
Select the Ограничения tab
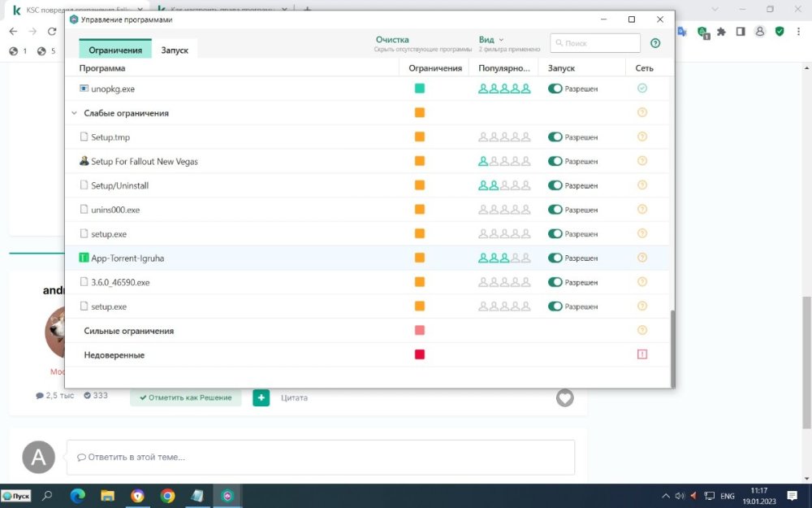(x=115, y=50)
